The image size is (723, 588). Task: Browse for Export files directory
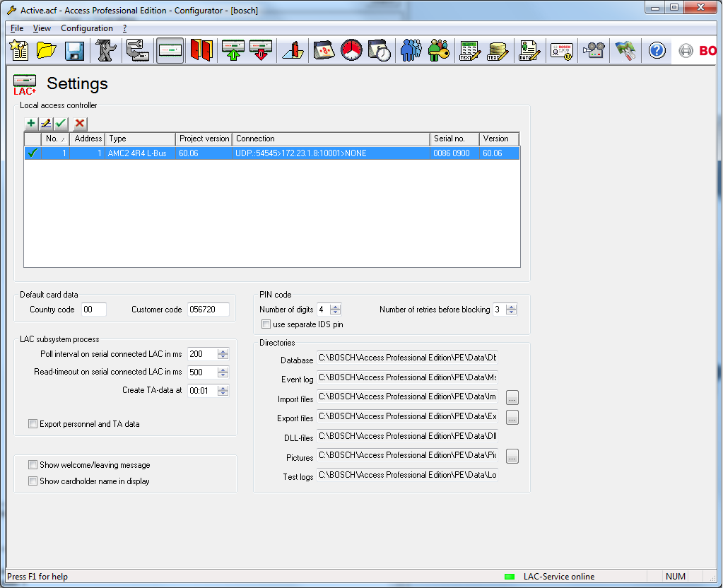click(512, 418)
